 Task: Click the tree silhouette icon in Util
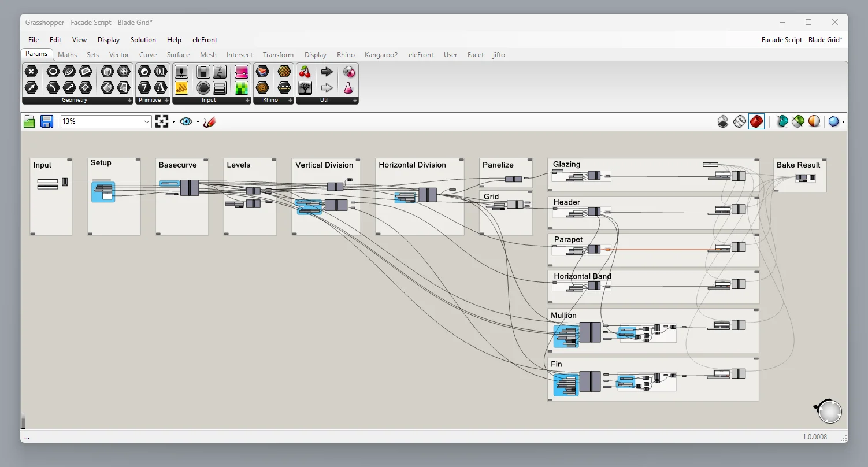305,88
